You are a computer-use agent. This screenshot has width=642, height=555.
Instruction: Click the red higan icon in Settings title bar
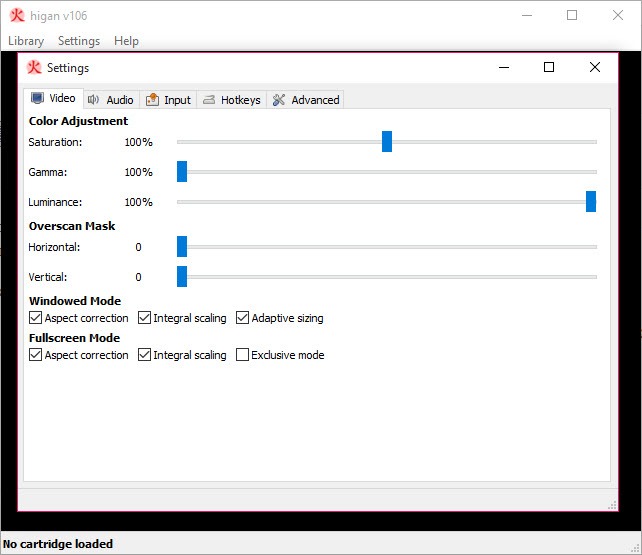pyautogui.click(x=34, y=68)
